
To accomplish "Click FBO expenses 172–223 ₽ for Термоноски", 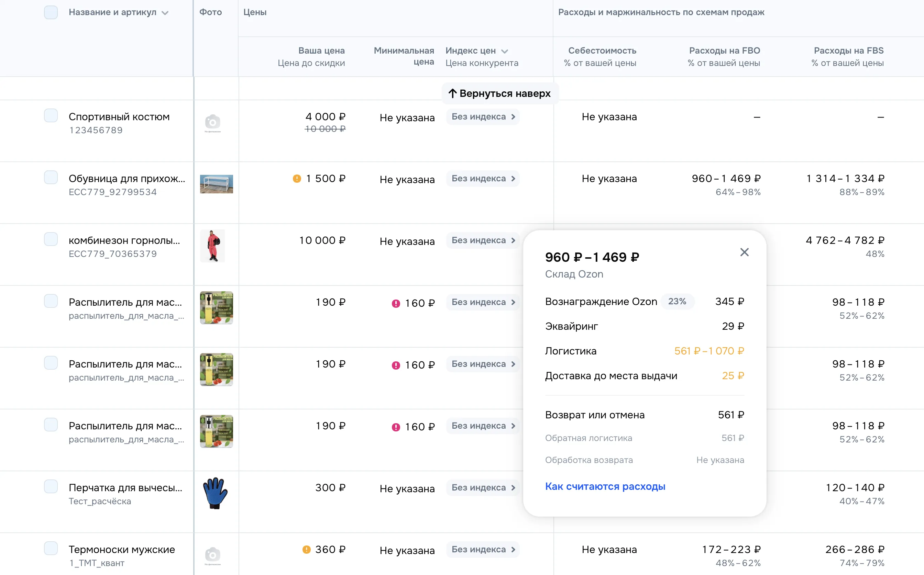I will point(731,550).
